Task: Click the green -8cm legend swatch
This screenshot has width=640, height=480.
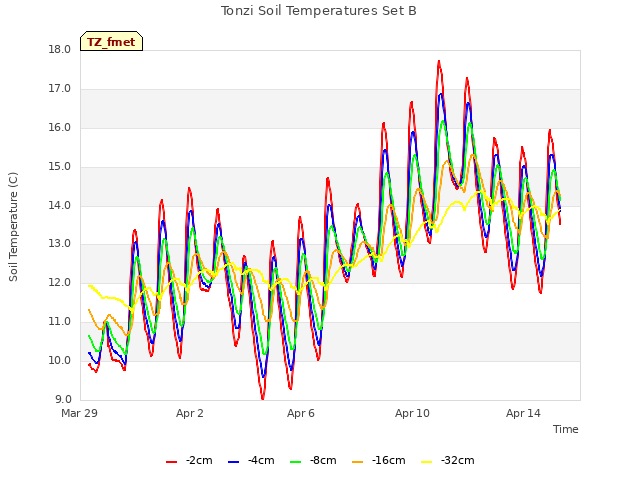Action: click(x=295, y=462)
